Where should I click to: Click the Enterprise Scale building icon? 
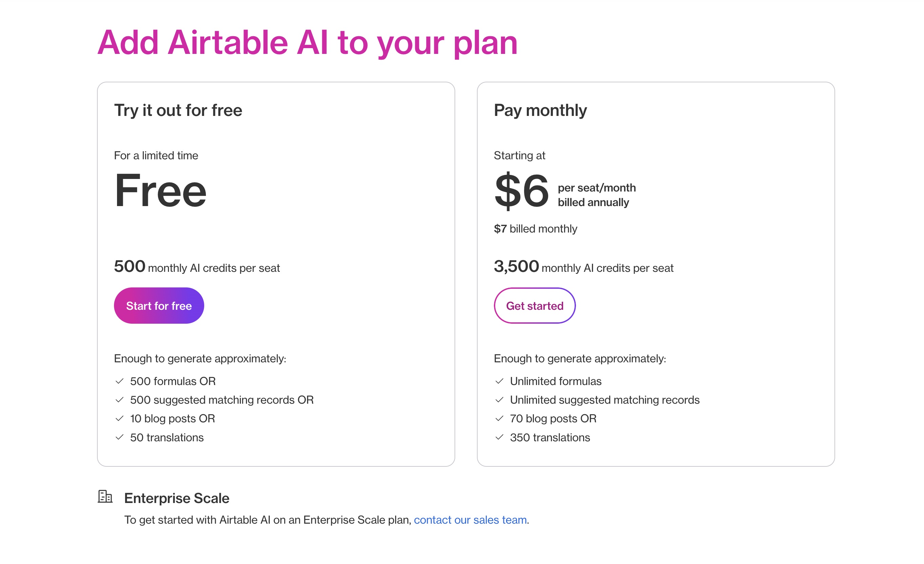pos(105,497)
